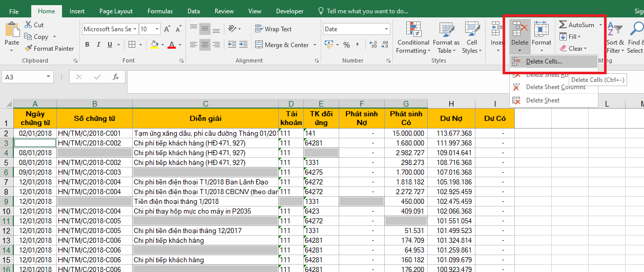The height and width of the screenshot is (272, 644).
Task: Click the Cut scissors icon
Action: pos(28,25)
